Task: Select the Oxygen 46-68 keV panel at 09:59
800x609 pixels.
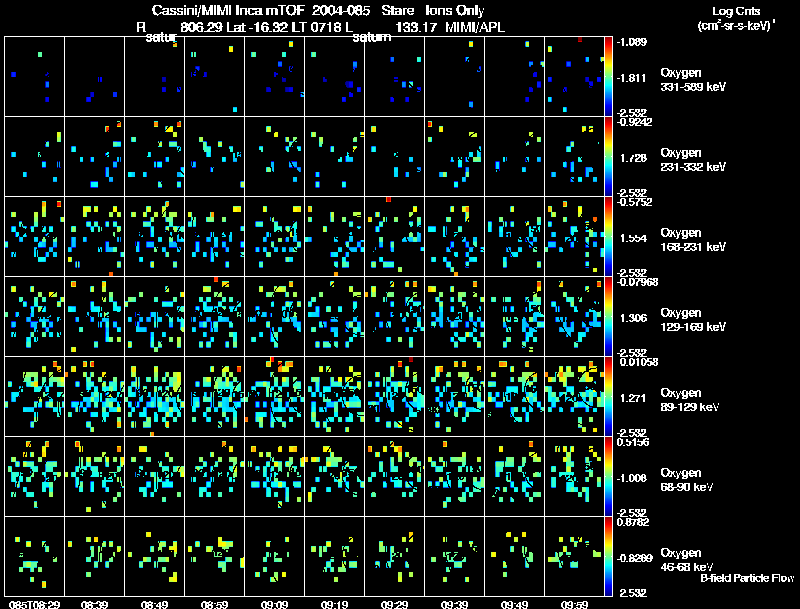Action: pos(574,556)
